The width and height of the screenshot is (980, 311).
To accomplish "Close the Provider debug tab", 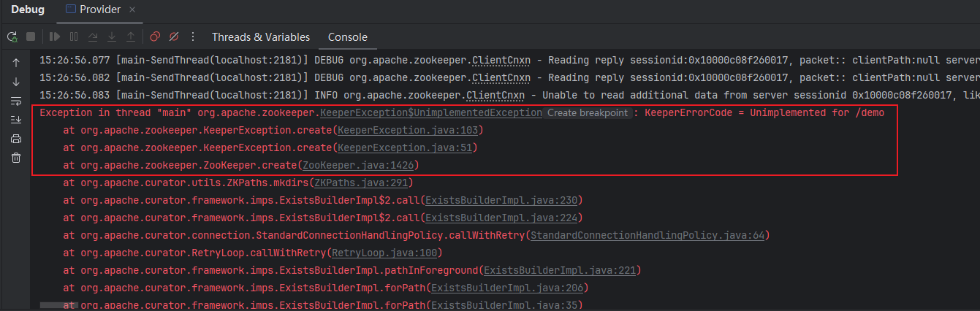I will pyautogui.click(x=132, y=10).
